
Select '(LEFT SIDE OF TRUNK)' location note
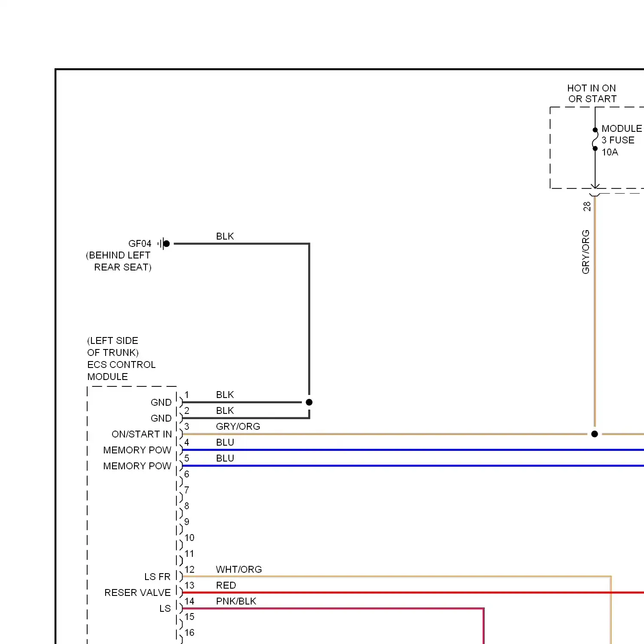[112, 346]
